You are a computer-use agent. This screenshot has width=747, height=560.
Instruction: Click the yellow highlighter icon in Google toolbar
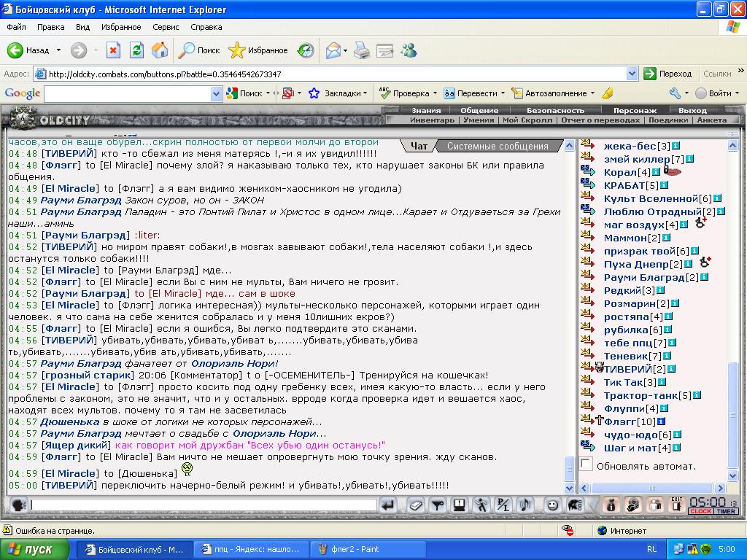pyautogui.click(x=608, y=93)
